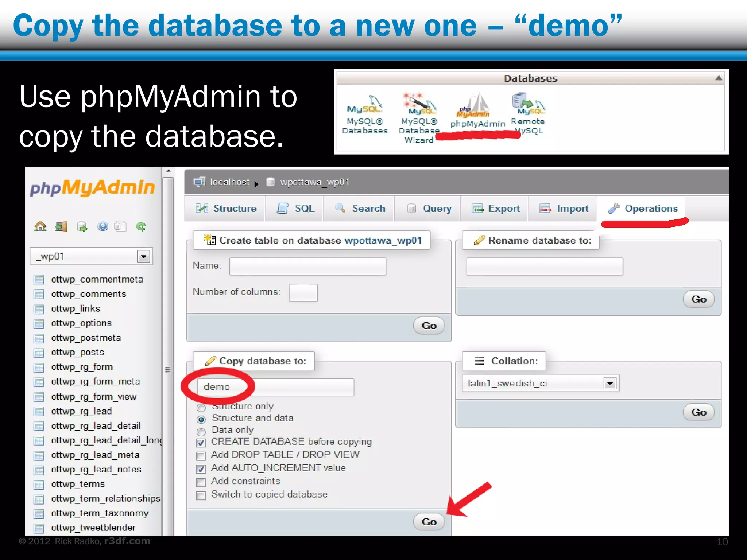Click table icon beside ottwp_tweetblender
The height and width of the screenshot is (560, 747).
(39, 528)
